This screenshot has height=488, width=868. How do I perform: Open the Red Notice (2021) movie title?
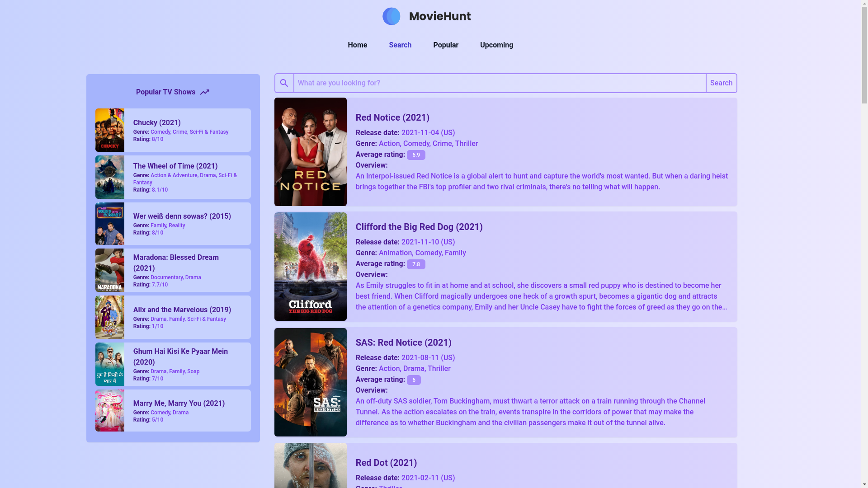(x=392, y=117)
